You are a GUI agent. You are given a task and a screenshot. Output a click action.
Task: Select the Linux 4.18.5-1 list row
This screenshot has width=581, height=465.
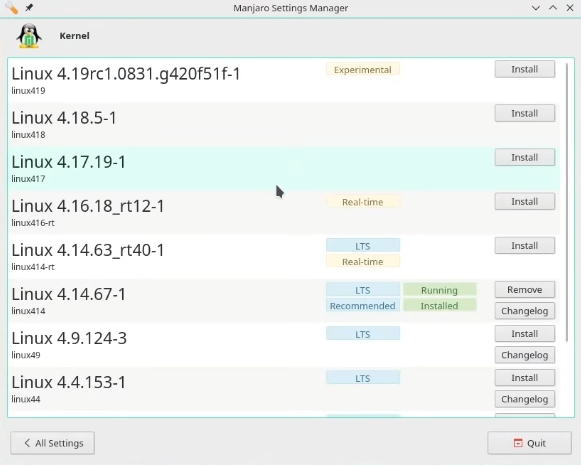click(x=284, y=124)
